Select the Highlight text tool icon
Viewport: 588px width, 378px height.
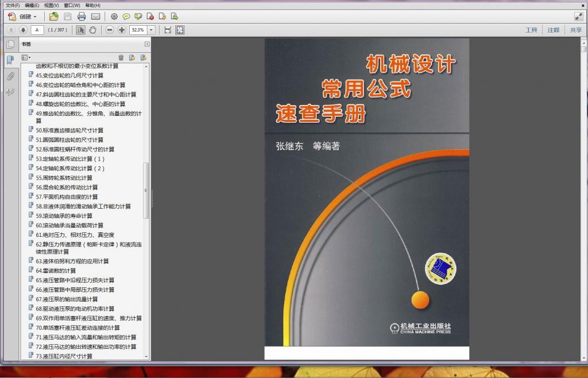(x=138, y=17)
